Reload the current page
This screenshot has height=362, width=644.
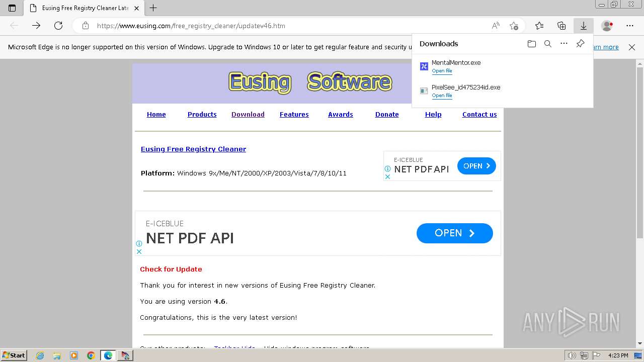[58, 26]
